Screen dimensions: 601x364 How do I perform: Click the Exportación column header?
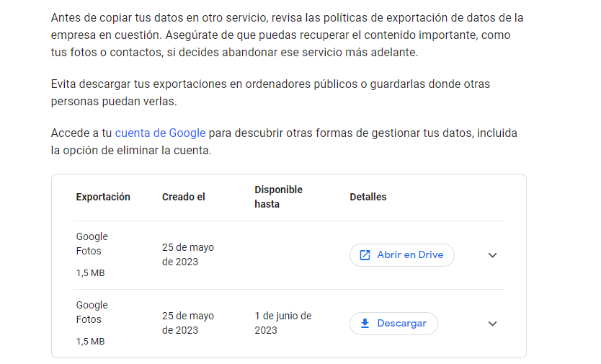point(103,197)
